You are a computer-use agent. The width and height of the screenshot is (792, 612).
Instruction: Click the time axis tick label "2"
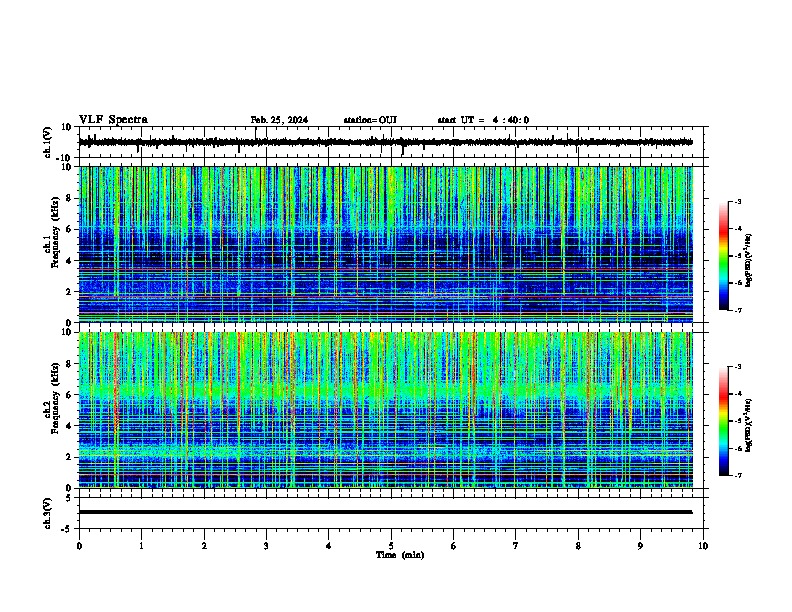204,545
